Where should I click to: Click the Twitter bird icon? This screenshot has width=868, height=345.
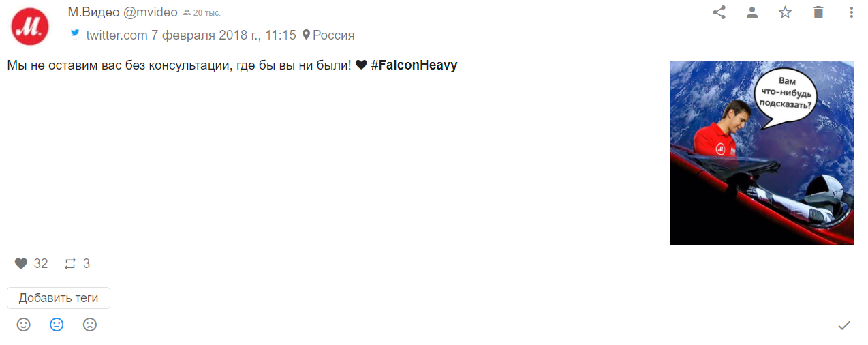tap(75, 33)
